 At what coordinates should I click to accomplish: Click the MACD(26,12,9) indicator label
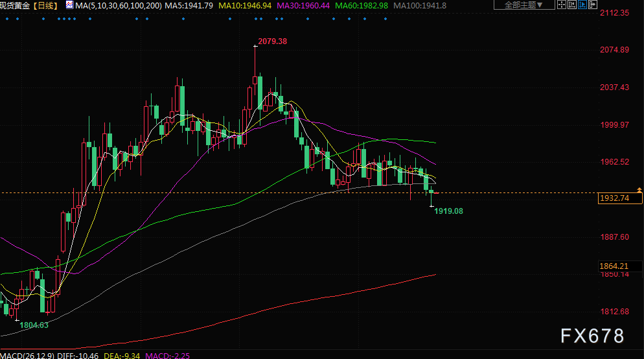click(x=27, y=355)
